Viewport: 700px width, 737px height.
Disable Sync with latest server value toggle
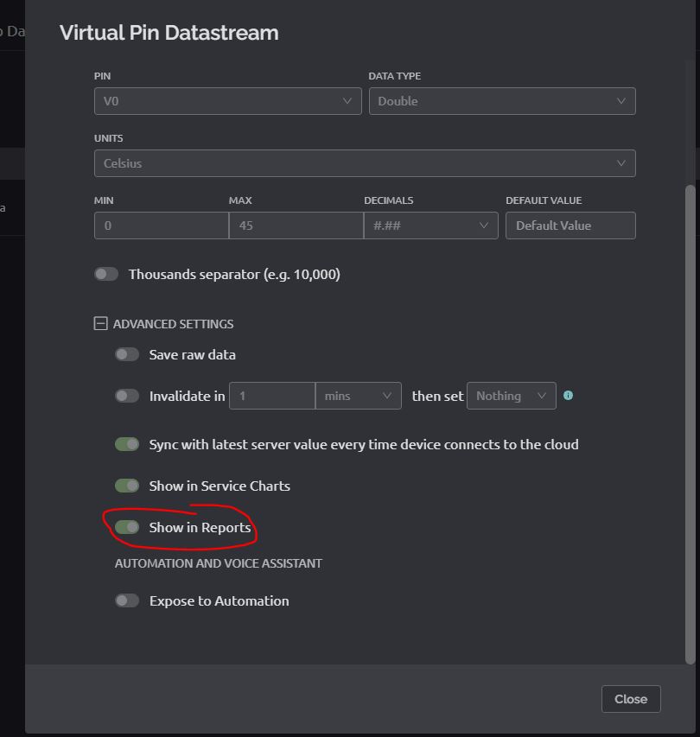pos(127,444)
